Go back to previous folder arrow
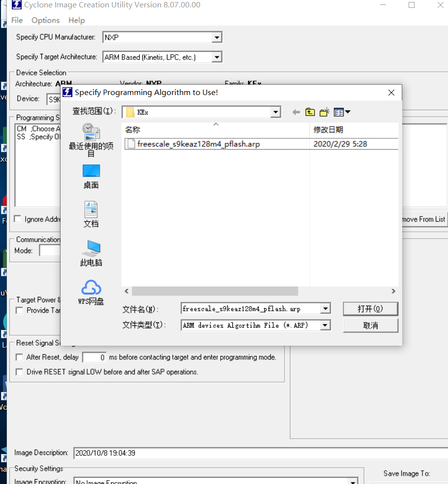 tap(296, 112)
